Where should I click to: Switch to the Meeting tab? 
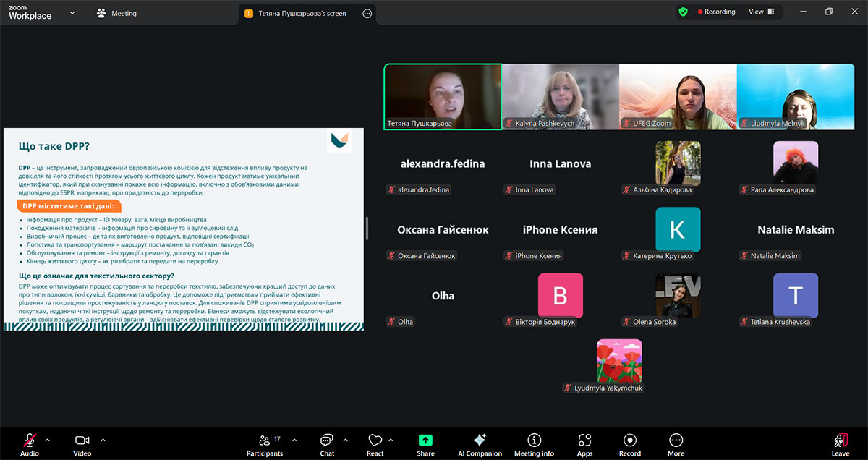click(x=116, y=13)
